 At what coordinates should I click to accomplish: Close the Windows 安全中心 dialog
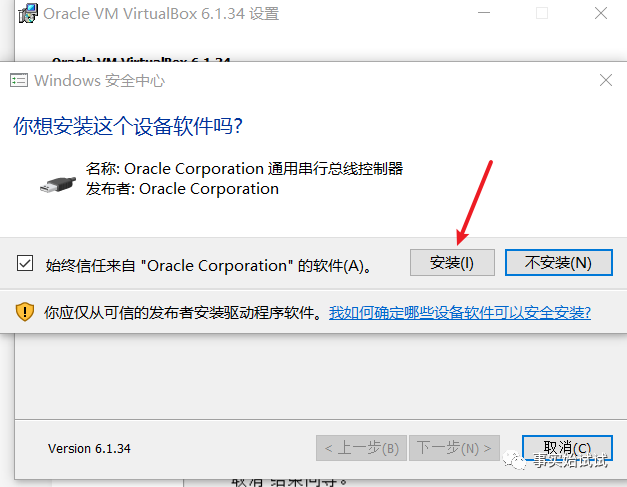(x=606, y=80)
